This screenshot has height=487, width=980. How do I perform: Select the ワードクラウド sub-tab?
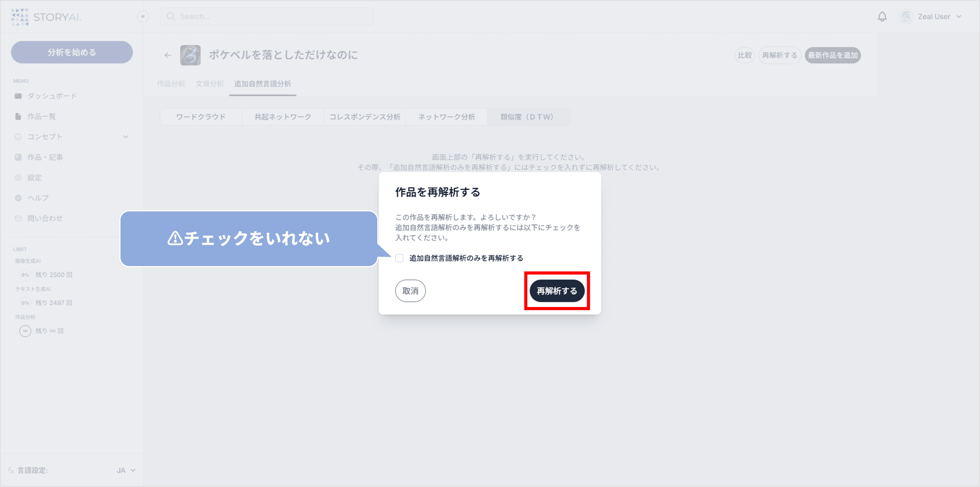pyautogui.click(x=201, y=117)
